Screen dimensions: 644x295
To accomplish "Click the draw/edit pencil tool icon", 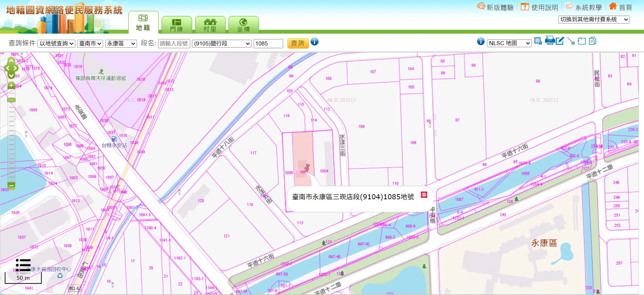I will coord(560,41).
